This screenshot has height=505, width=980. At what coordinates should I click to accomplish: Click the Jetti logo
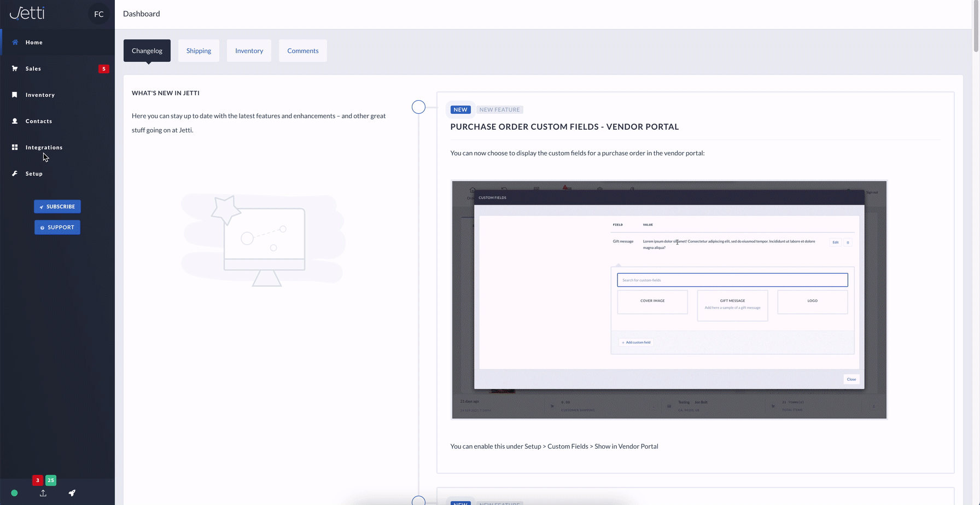27,13
